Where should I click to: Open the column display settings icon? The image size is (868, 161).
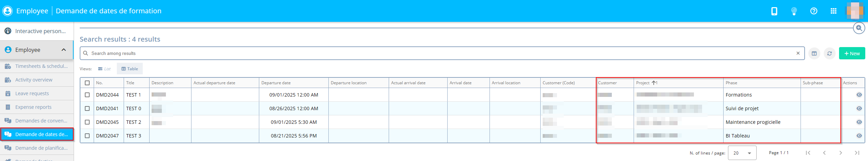(814, 54)
